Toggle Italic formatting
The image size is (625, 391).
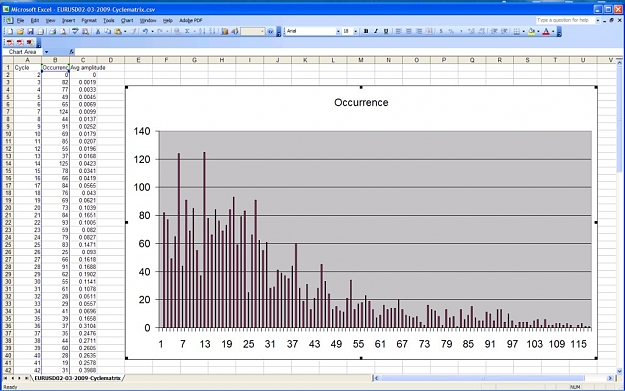click(x=376, y=31)
